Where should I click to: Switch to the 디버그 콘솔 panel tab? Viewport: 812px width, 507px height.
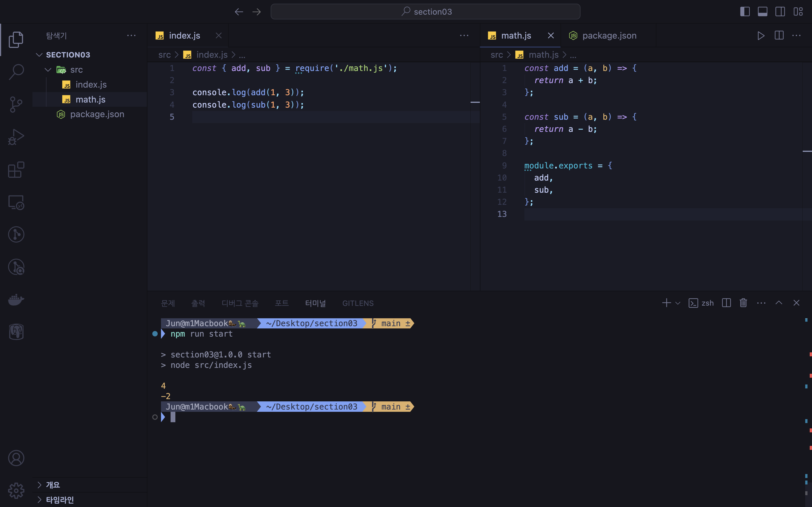point(240,303)
